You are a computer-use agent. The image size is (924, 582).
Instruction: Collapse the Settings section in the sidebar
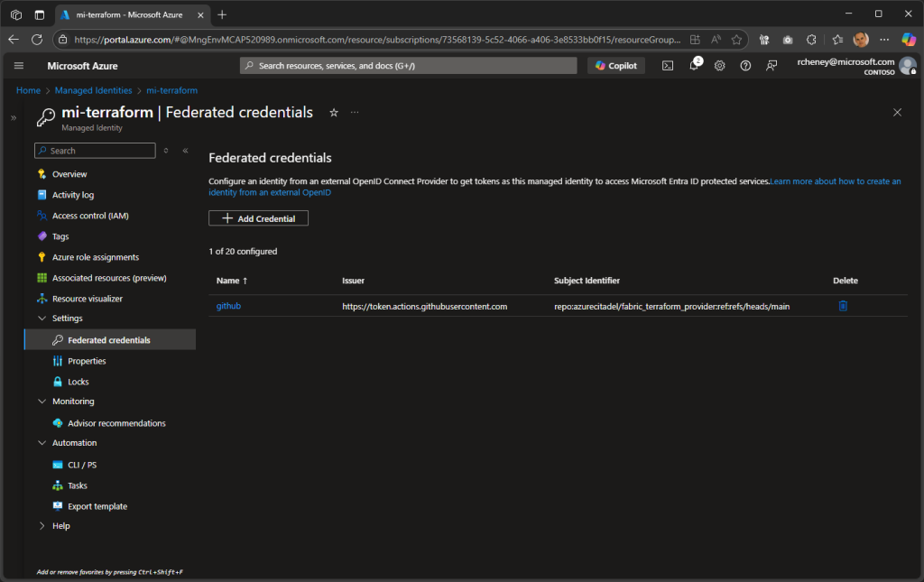[x=42, y=318]
